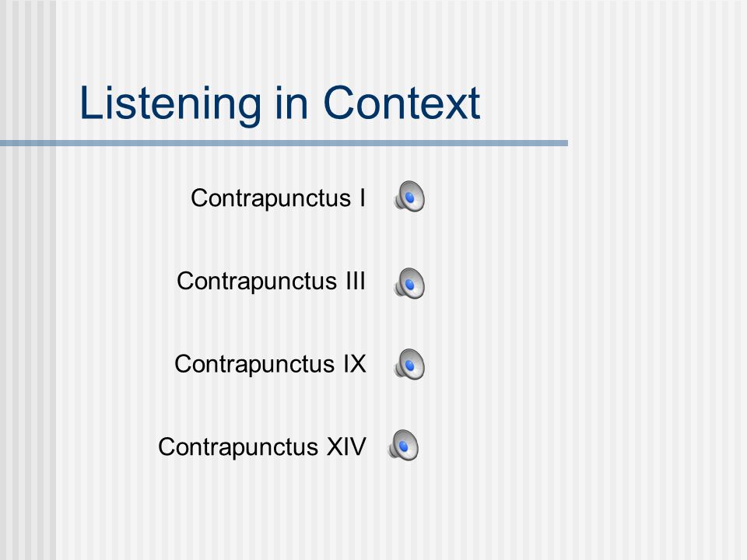Click the letter L starting the slide title
This screenshot has width=747, height=560.
pos(90,103)
